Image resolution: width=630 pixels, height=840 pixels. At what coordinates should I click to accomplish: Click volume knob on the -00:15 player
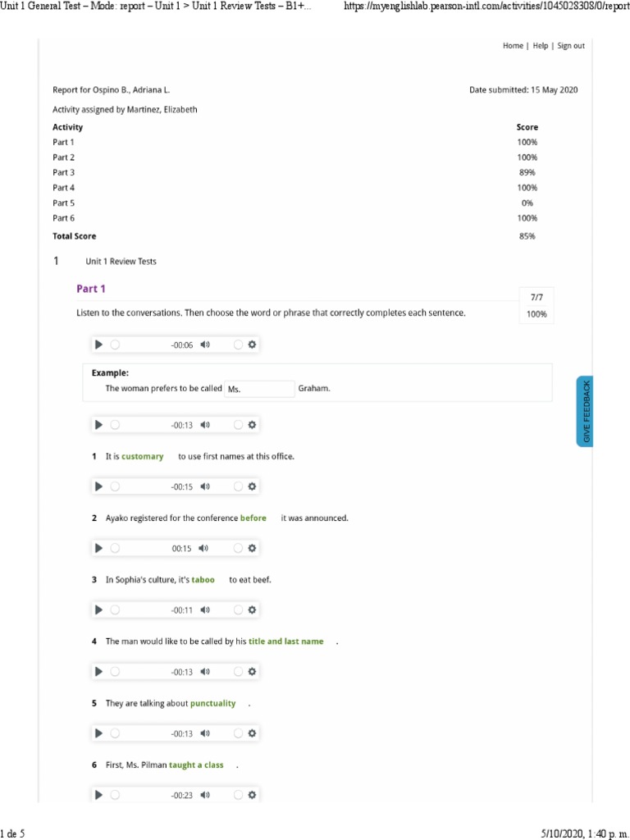238,486
